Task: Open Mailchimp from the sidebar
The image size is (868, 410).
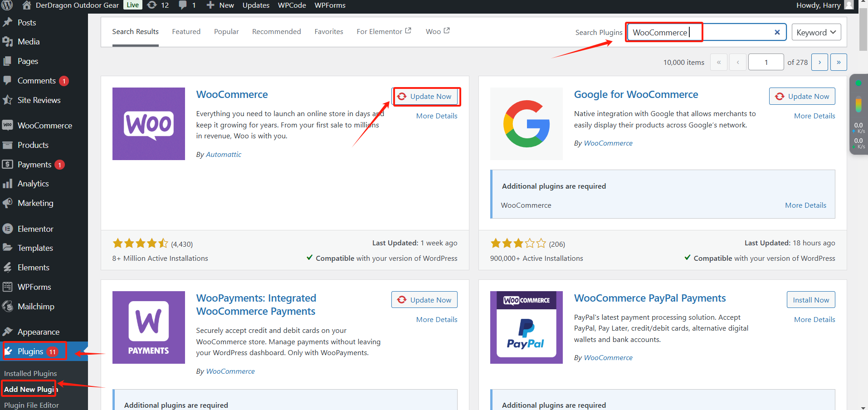Action: 36,307
